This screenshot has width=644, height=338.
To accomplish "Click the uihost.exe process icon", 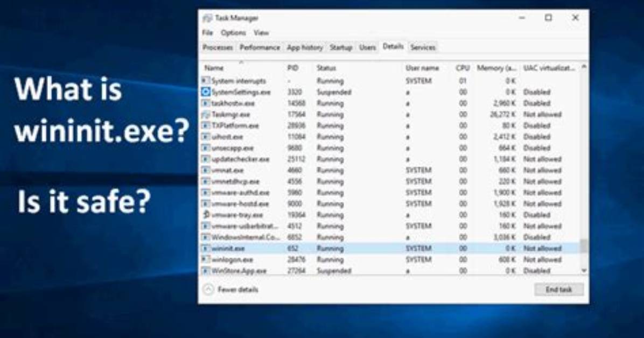I will tap(206, 136).
